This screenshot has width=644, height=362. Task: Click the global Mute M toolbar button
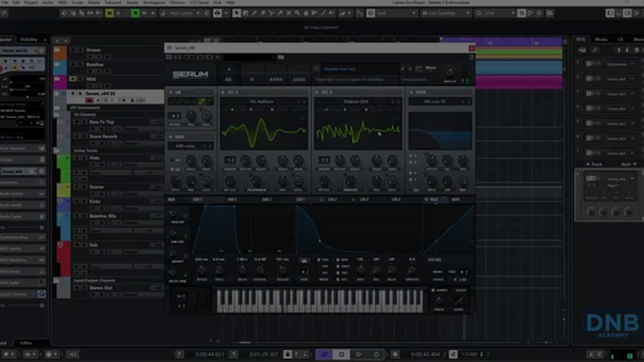click(x=109, y=13)
